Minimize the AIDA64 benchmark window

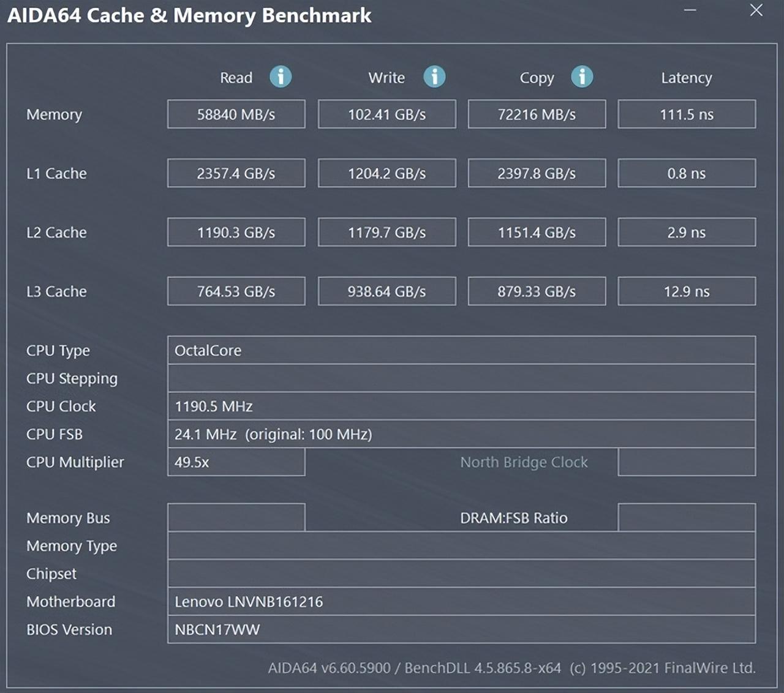coord(690,10)
